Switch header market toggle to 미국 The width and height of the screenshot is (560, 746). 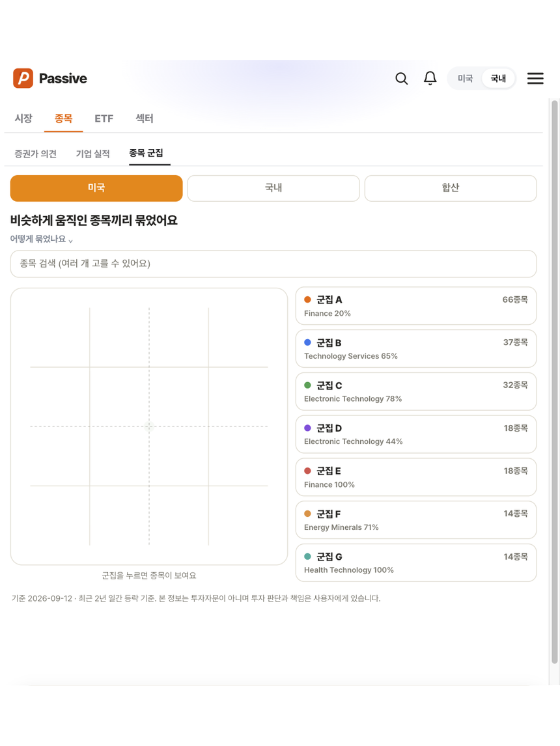(465, 79)
